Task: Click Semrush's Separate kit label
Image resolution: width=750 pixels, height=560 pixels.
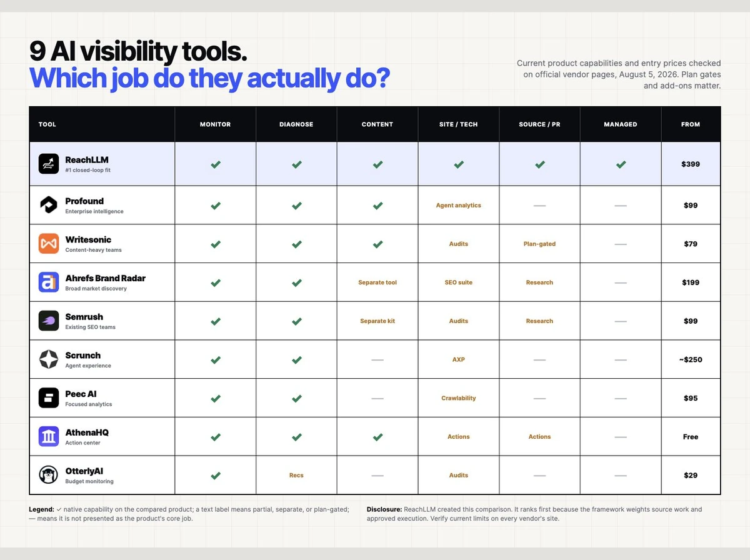Action: [377, 321]
